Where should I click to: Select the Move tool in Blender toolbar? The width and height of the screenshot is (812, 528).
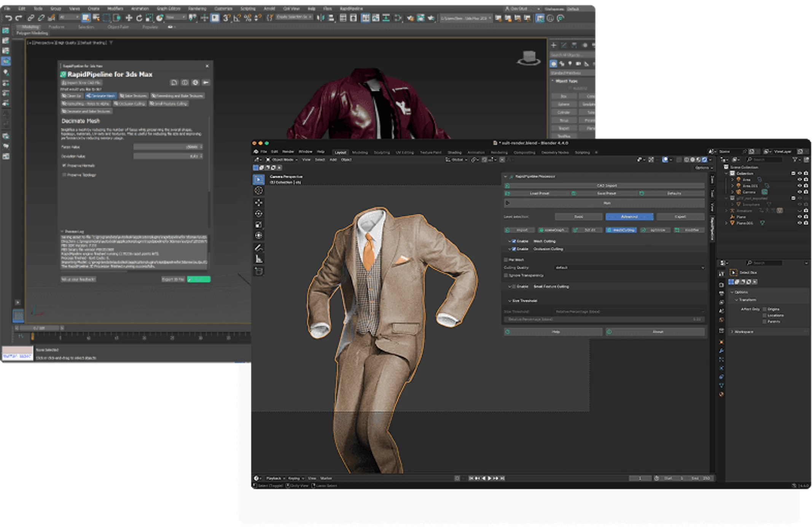pos(259,203)
